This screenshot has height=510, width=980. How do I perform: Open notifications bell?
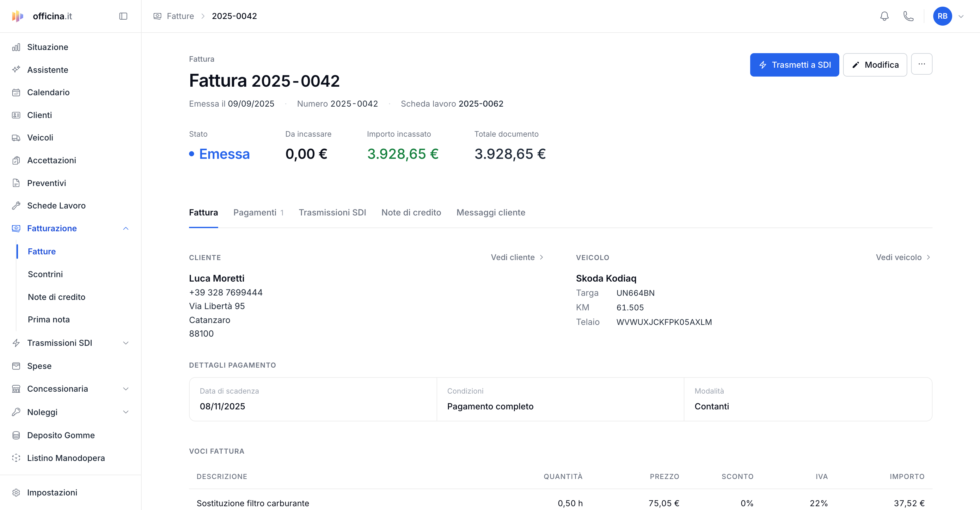point(884,16)
